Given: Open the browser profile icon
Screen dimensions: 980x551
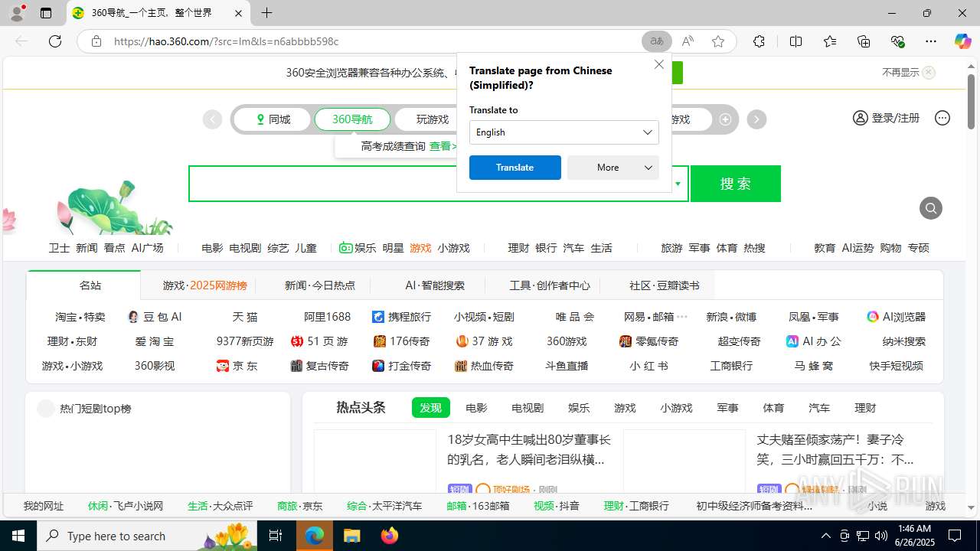Looking at the screenshot, I should tap(16, 13).
